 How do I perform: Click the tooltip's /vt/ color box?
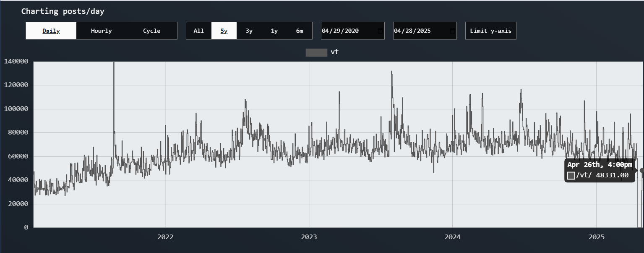tap(571, 176)
